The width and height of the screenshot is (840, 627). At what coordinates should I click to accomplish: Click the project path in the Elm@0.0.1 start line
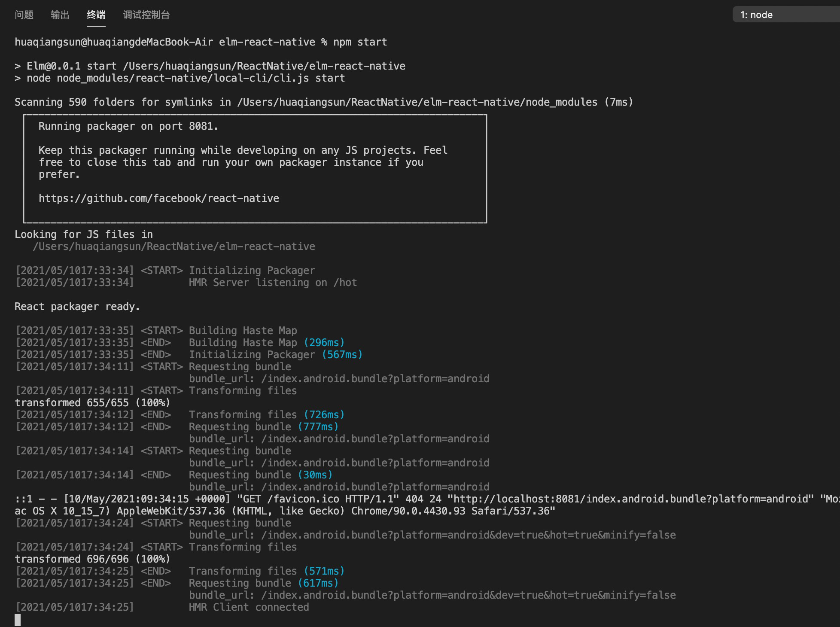[264, 66]
